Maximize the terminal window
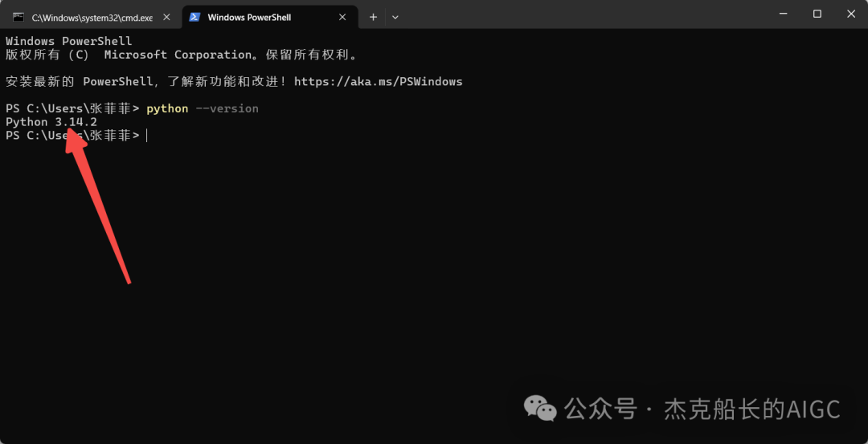The image size is (868, 444). [817, 14]
